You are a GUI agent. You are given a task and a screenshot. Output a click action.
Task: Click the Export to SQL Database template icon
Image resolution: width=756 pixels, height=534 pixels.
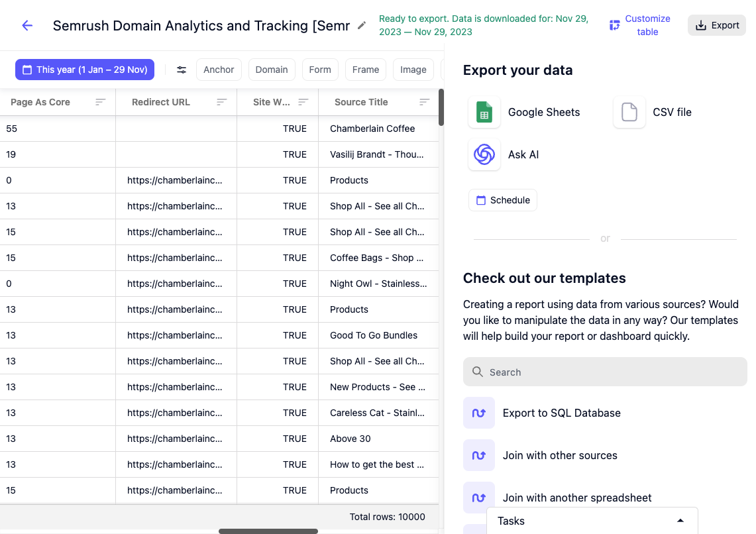(478, 413)
